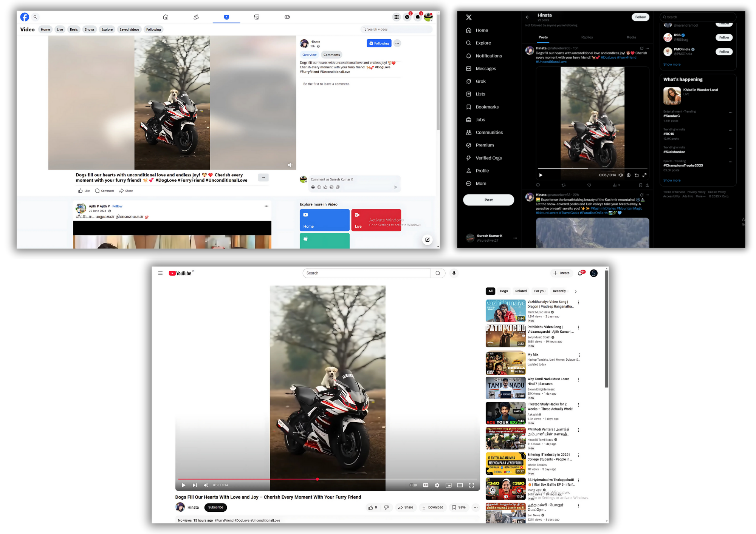Switch to Comments tab on Facebook video
This screenshot has height=534, width=756.
tap(332, 55)
